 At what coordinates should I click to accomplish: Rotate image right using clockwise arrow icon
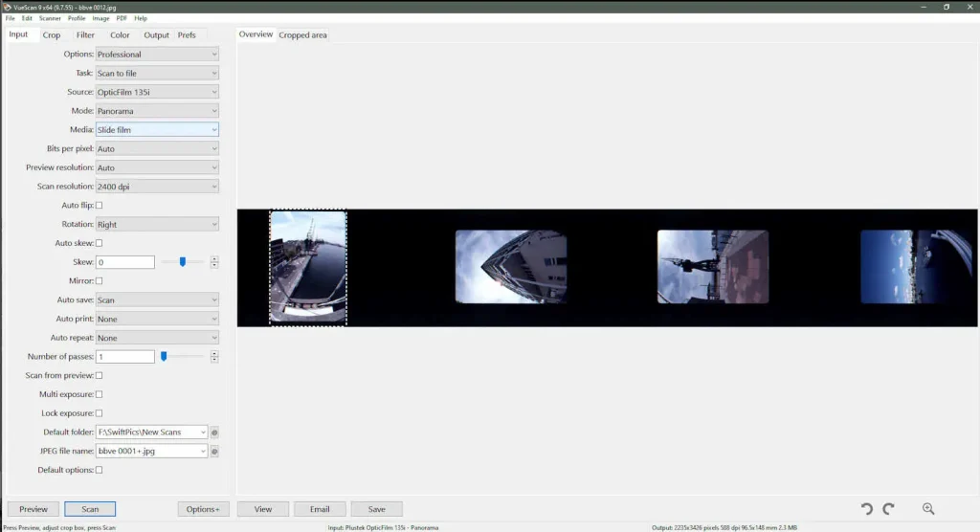[888, 509]
